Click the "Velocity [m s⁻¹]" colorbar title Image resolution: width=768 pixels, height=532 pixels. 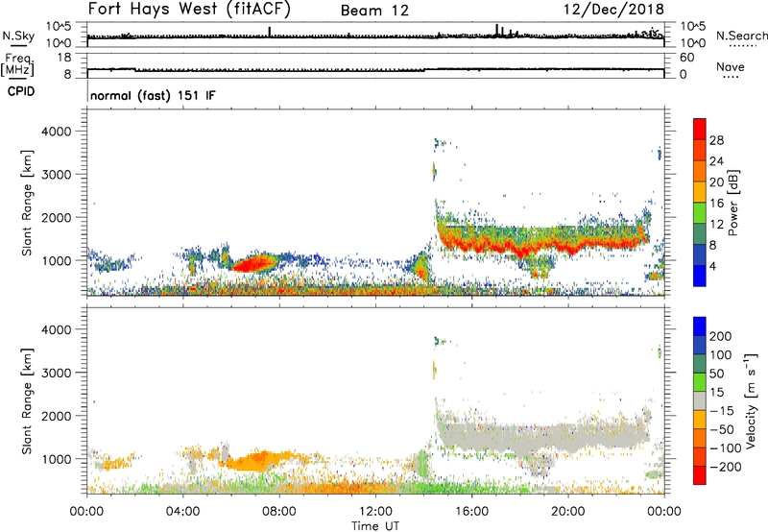tap(751, 400)
